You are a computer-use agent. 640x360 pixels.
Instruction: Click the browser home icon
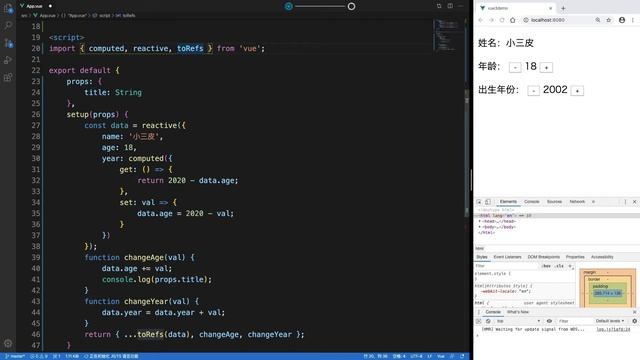(513, 20)
